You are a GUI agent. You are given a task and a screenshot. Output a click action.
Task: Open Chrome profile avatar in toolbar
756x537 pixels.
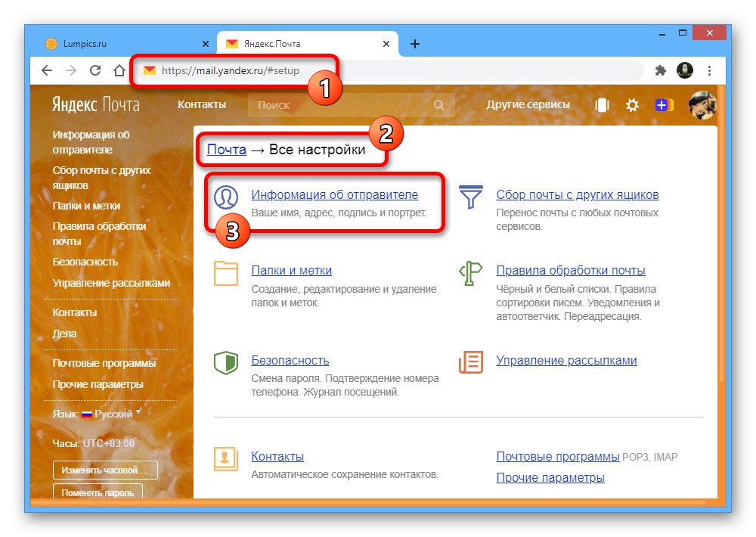pos(685,70)
